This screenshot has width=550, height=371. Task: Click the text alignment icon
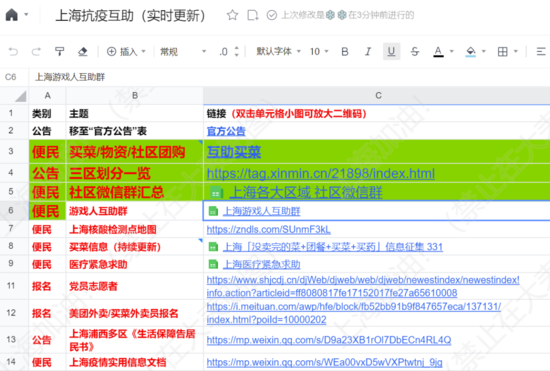pyautogui.click(x=541, y=52)
